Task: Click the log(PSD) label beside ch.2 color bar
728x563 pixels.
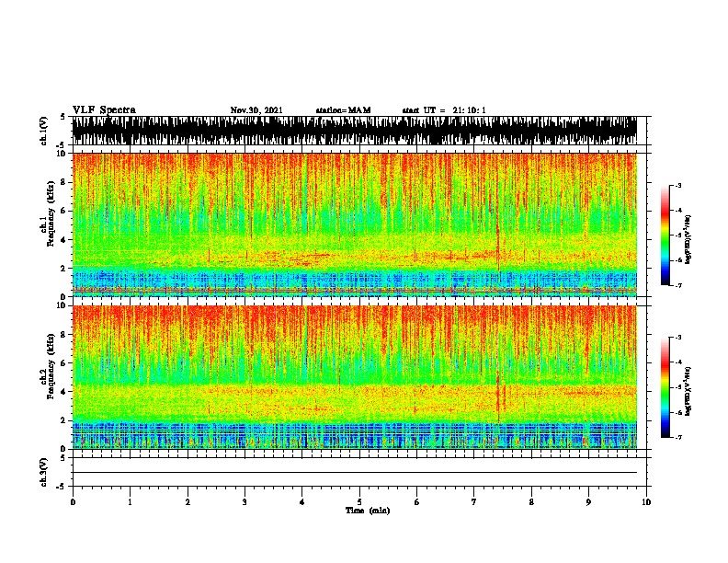Action: tap(688, 391)
